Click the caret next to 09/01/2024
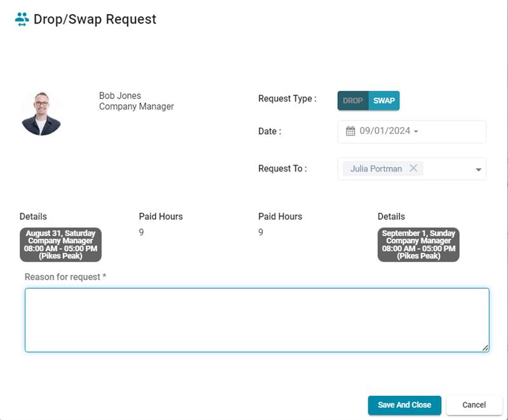 [416, 132]
